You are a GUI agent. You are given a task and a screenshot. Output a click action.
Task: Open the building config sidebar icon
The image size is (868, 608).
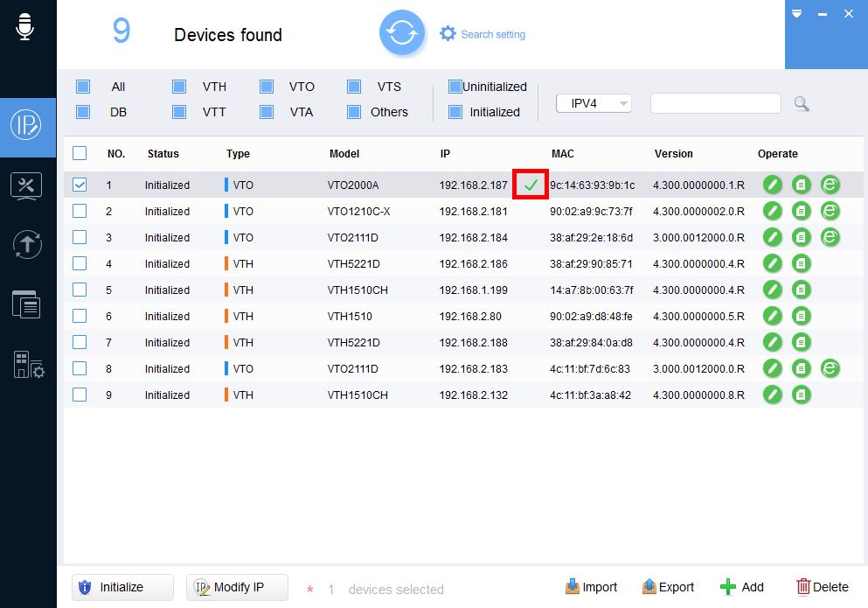point(28,365)
